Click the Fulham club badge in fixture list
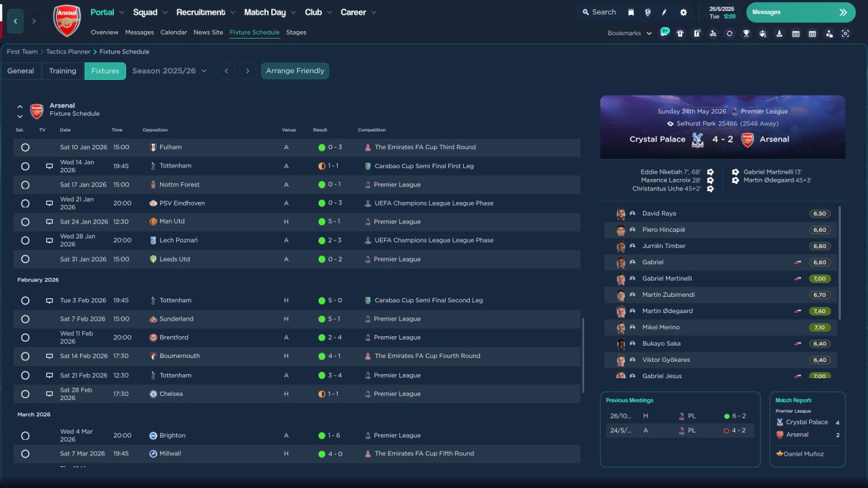Image resolution: width=868 pixels, height=488 pixels. pyautogui.click(x=153, y=147)
